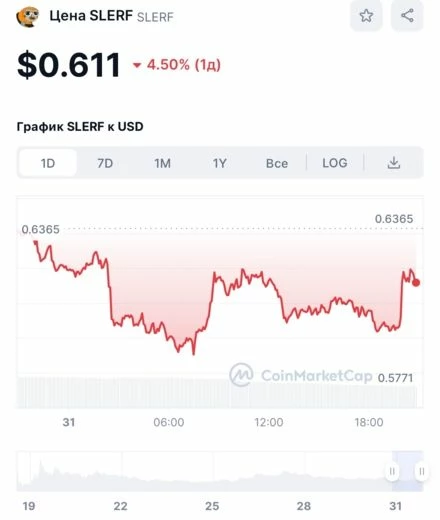Click the SLERF ticker symbol text

point(155,17)
